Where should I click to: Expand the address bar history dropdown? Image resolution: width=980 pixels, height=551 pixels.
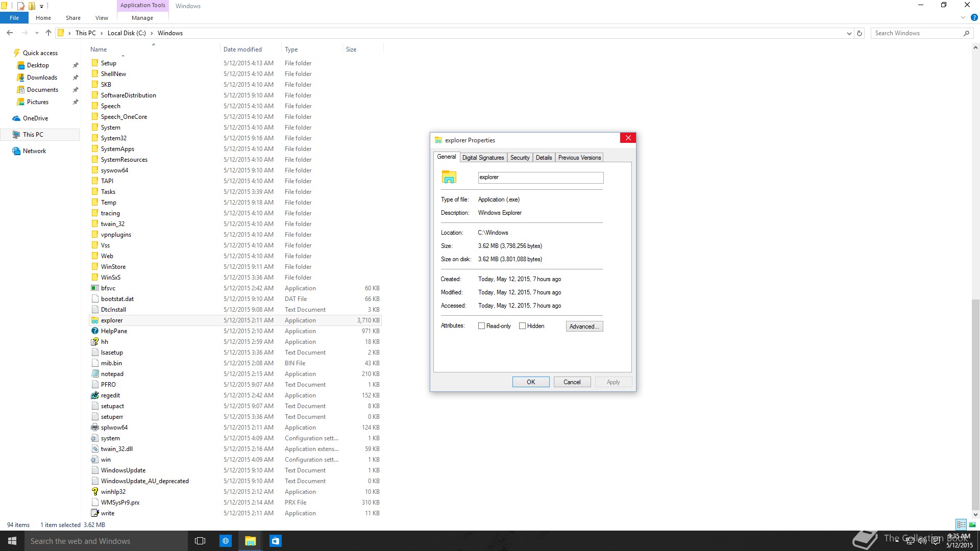point(849,33)
